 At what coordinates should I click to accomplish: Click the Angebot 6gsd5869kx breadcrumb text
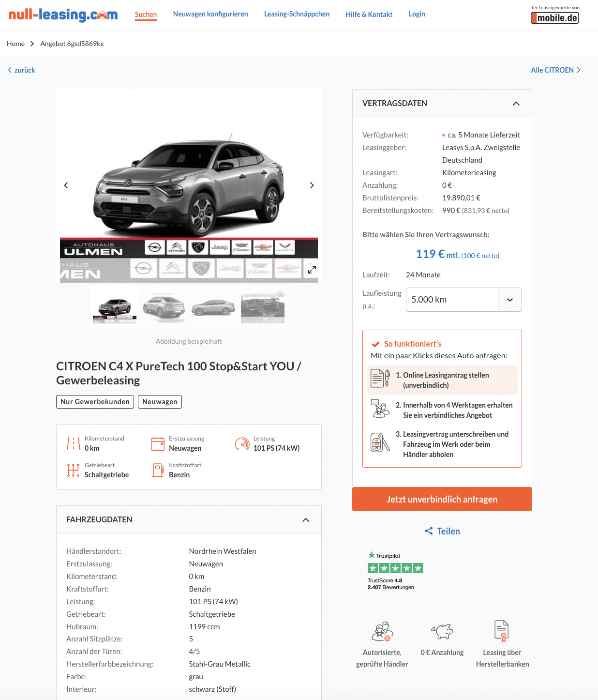[x=72, y=44]
